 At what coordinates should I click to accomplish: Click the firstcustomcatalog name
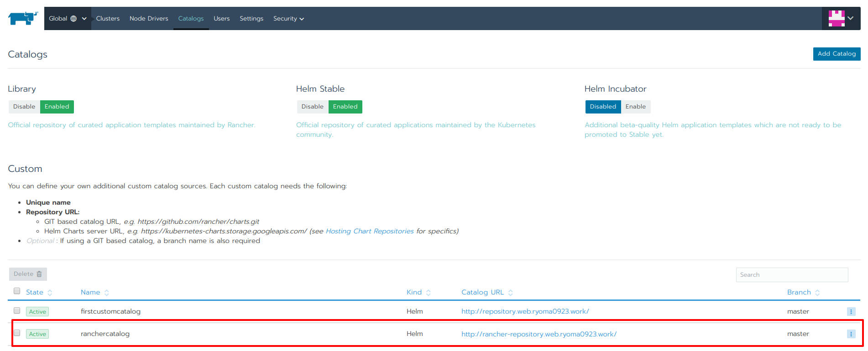tap(110, 311)
